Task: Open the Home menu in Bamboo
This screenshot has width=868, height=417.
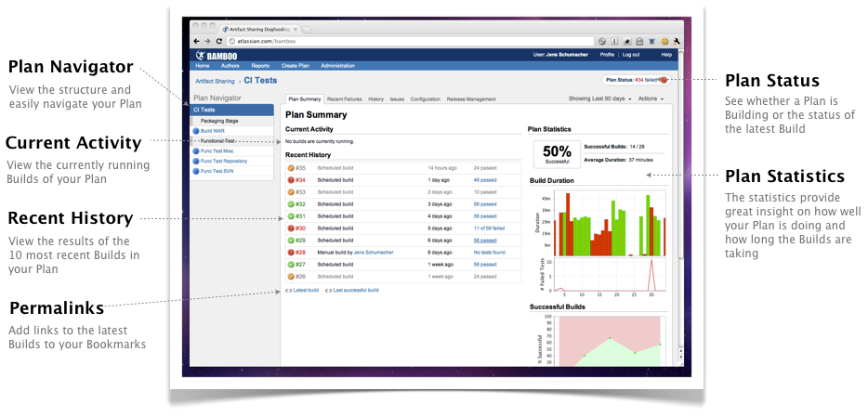Action: point(203,66)
